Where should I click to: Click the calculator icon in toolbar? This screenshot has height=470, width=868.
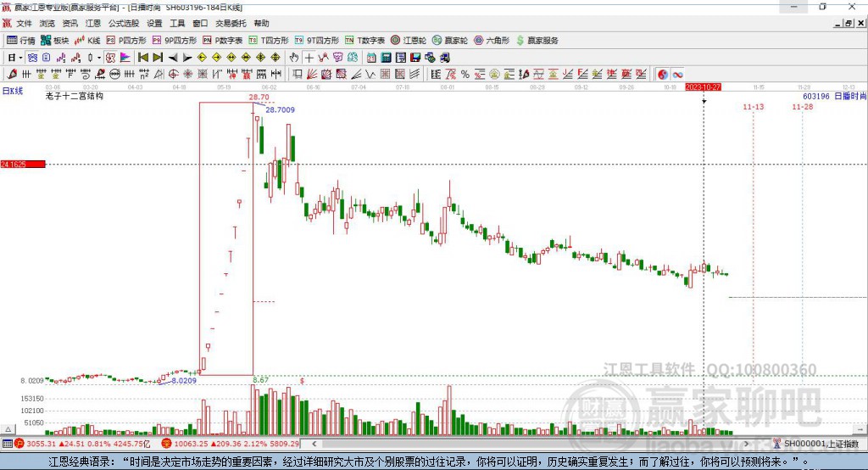(x=386, y=58)
